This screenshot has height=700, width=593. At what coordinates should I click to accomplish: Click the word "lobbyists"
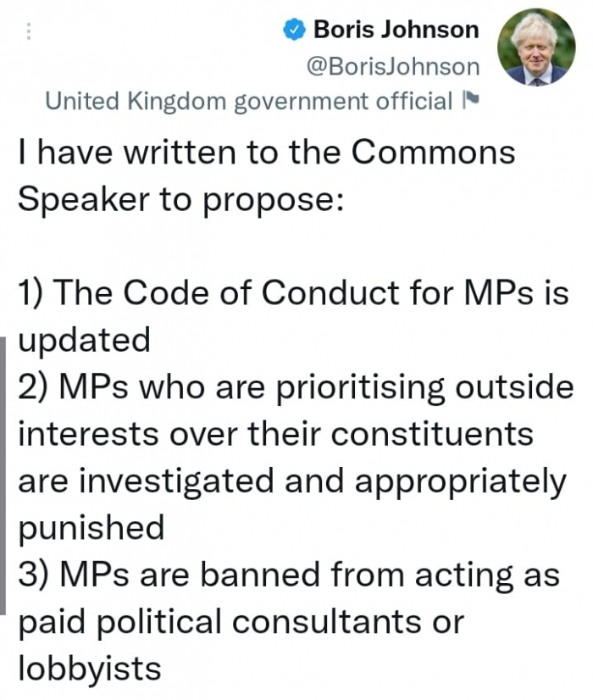pos(89,669)
